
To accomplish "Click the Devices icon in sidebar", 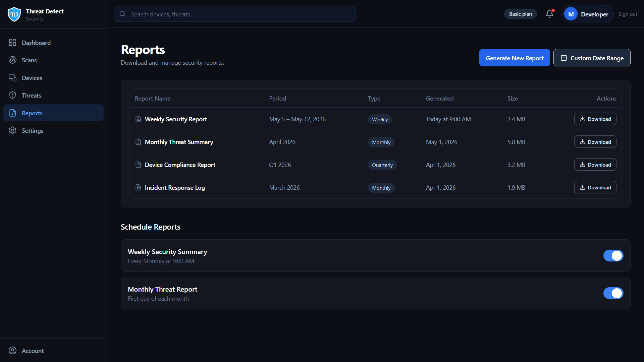I will coord(12,78).
